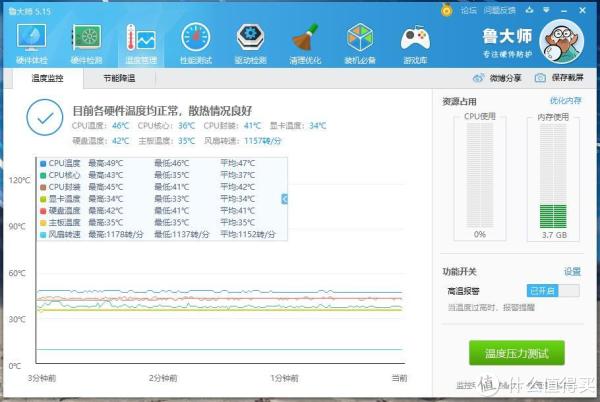Switch to the 节能降温 tab
The image size is (600, 402).
tap(119, 78)
